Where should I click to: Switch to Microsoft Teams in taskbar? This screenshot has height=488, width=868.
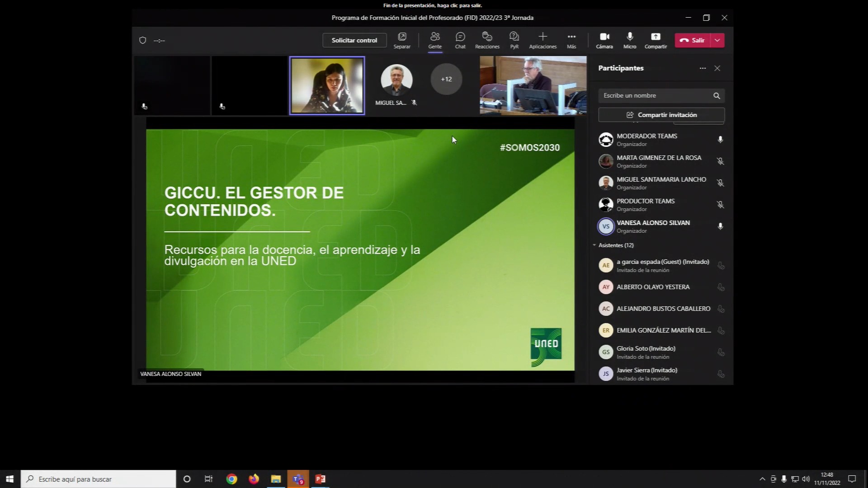(298, 479)
